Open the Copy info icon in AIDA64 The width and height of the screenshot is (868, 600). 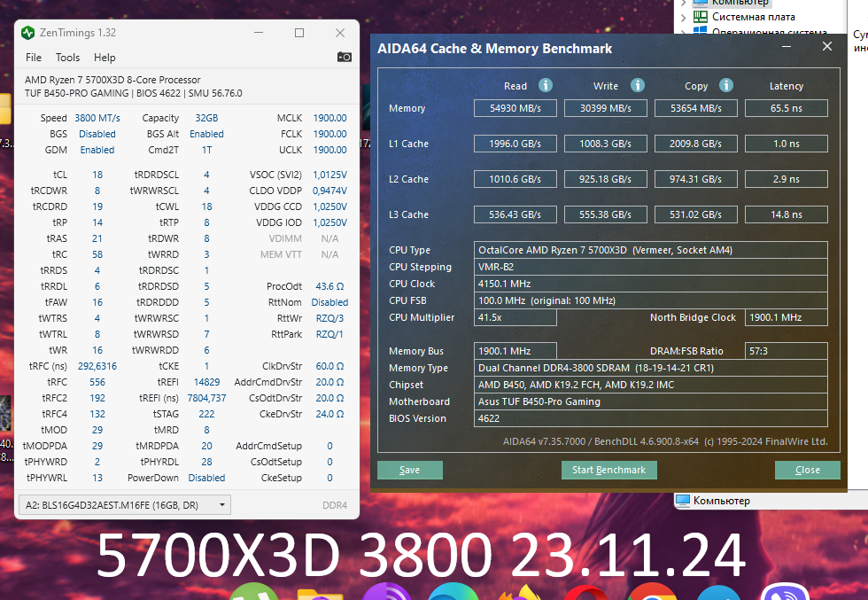point(726,85)
